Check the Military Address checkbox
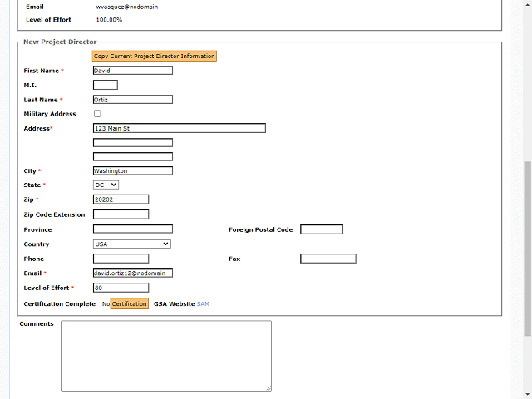 tap(97, 114)
